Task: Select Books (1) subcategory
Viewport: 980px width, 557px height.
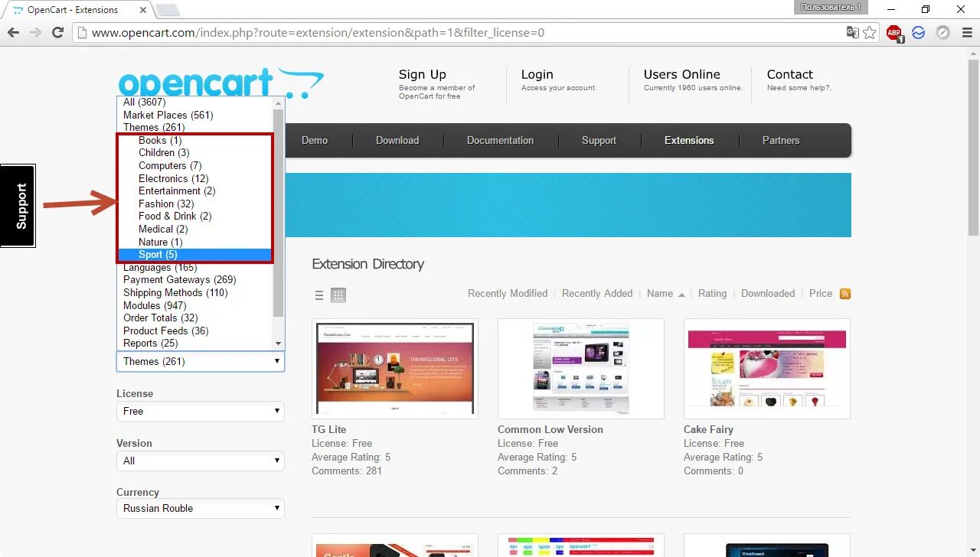Action: pyautogui.click(x=195, y=140)
